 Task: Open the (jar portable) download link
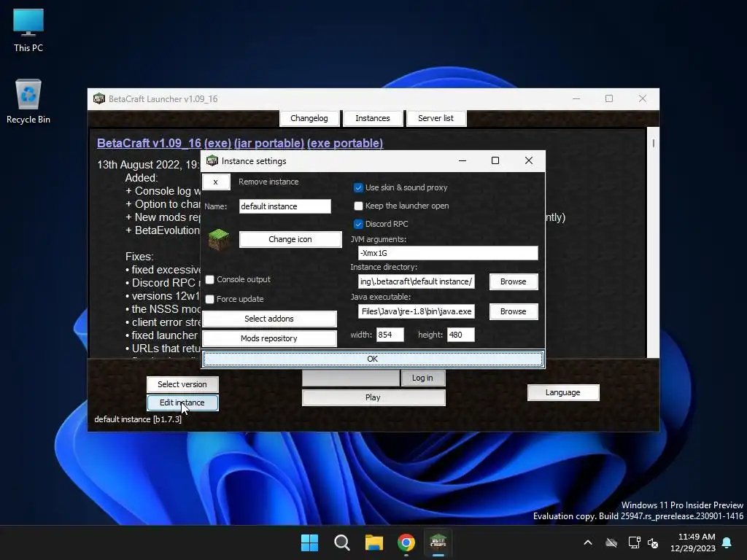tap(269, 143)
